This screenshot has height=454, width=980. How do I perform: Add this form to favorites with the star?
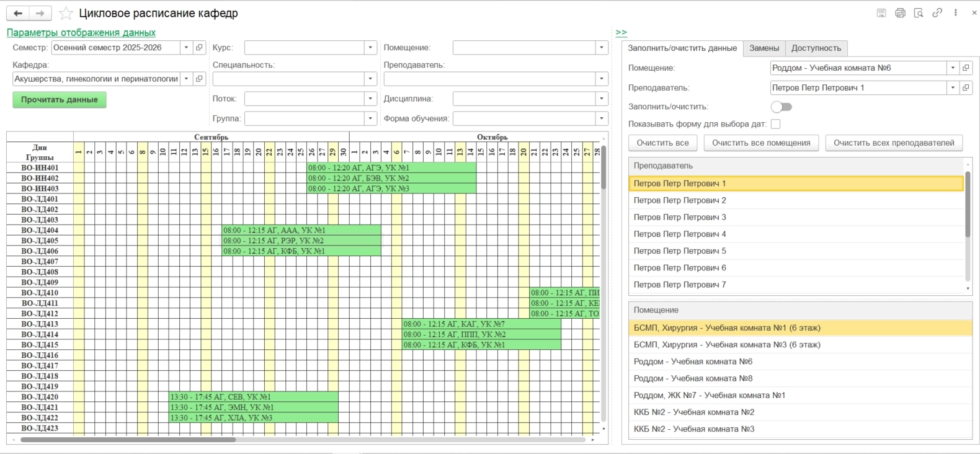tap(66, 14)
